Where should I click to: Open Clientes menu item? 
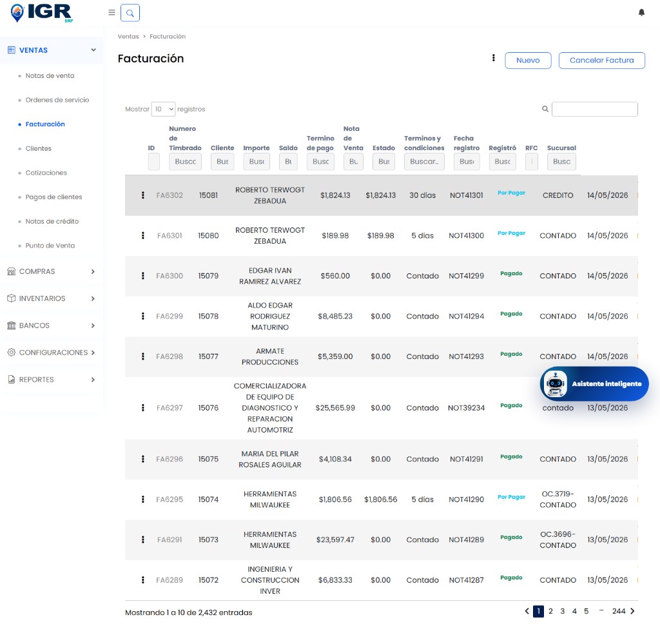[x=38, y=148]
